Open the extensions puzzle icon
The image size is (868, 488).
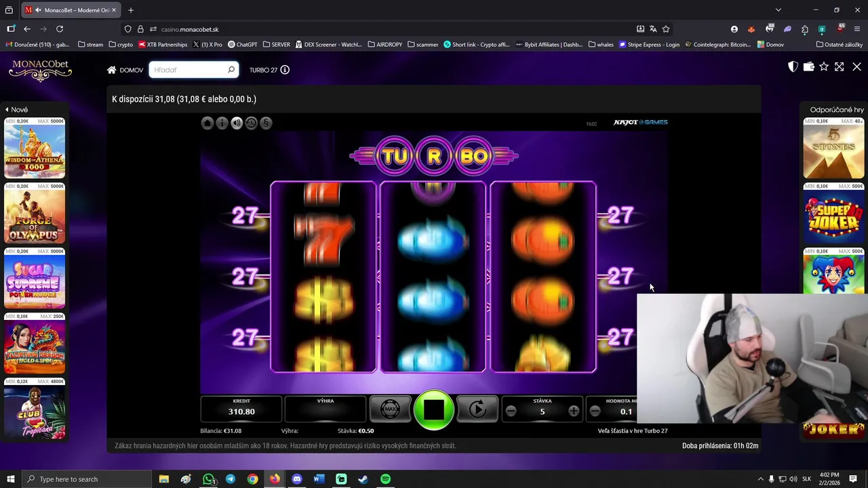(x=805, y=29)
